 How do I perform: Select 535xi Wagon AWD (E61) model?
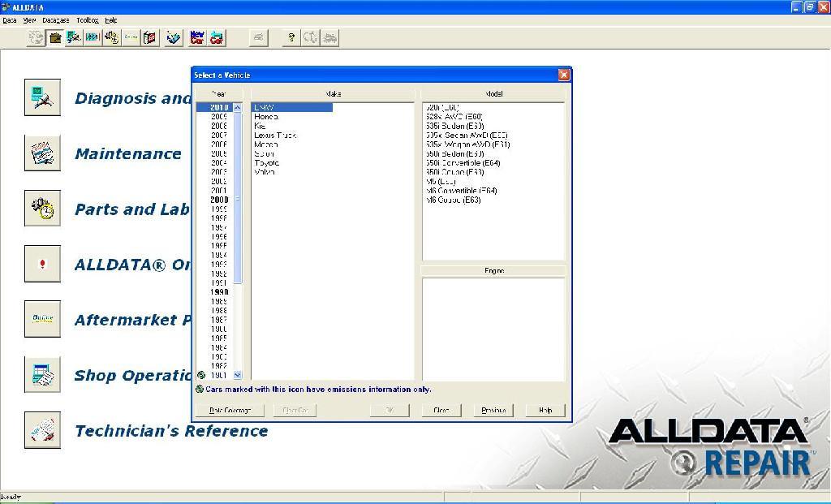click(467, 144)
